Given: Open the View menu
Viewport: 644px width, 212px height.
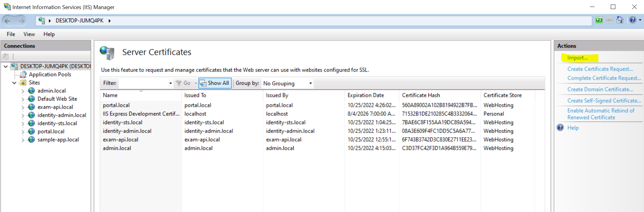Looking at the screenshot, I should pyautogui.click(x=29, y=34).
